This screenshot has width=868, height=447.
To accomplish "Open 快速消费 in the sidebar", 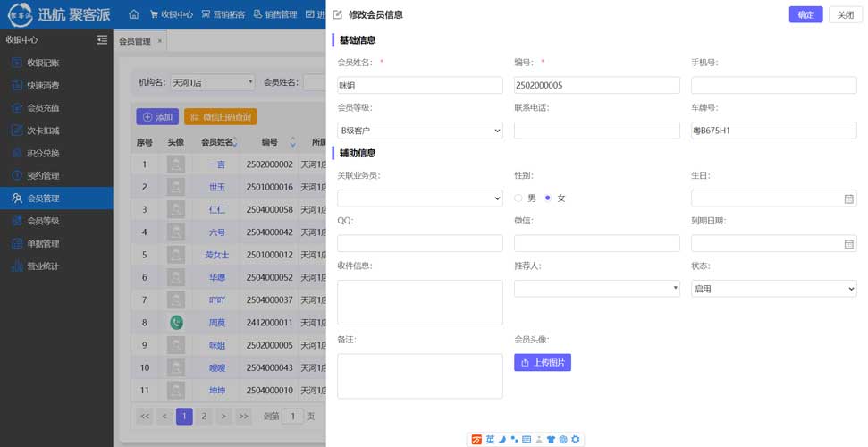I will [x=56, y=85].
